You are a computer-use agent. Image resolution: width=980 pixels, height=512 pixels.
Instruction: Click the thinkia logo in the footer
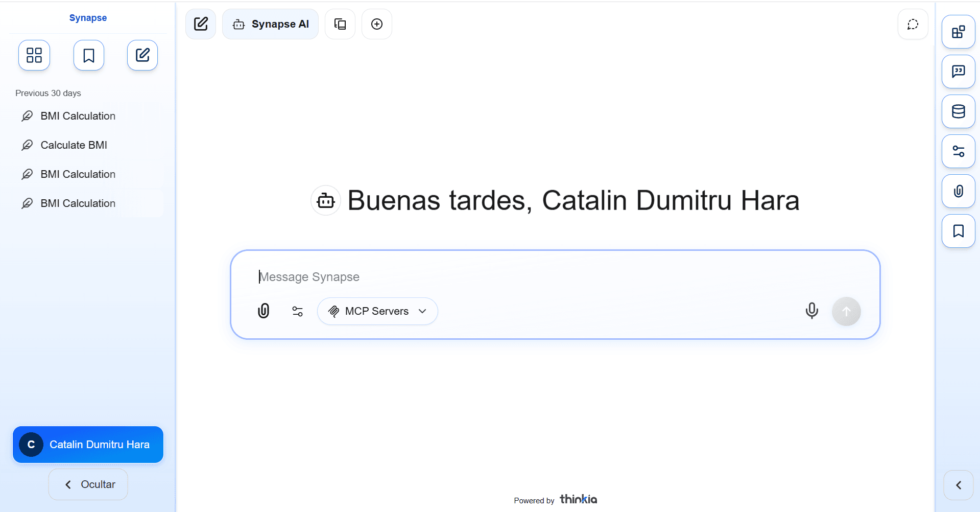point(578,499)
